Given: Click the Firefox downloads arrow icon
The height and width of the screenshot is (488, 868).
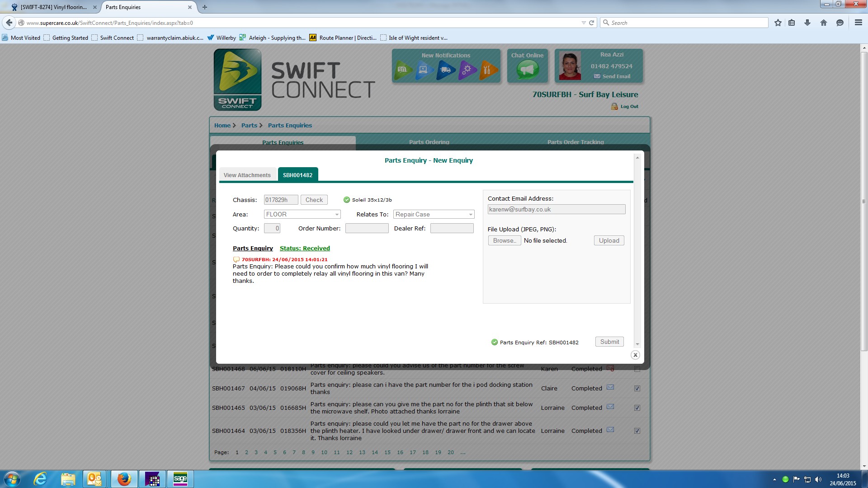Looking at the screenshot, I should 807,23.
